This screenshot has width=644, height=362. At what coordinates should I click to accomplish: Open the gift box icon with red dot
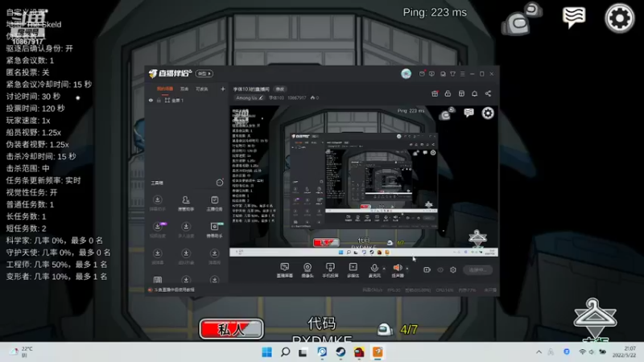435,93
